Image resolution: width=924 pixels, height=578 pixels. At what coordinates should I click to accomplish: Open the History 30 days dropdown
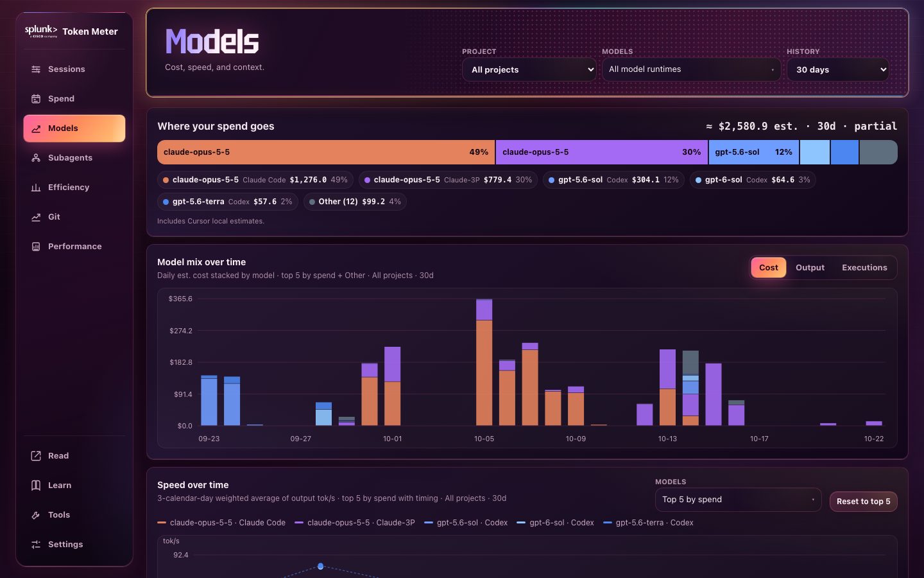point(837,69)
